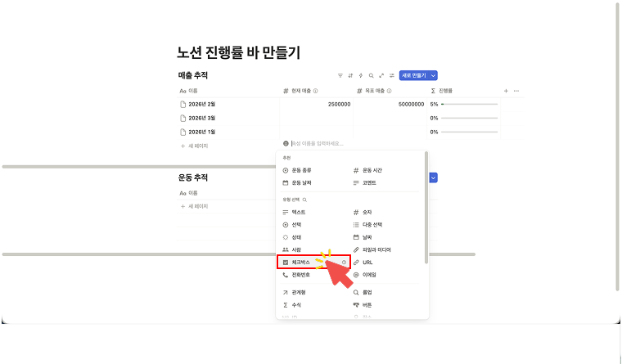
Task: Click the page vertical scrollbar at right edge
Action: 618,146
